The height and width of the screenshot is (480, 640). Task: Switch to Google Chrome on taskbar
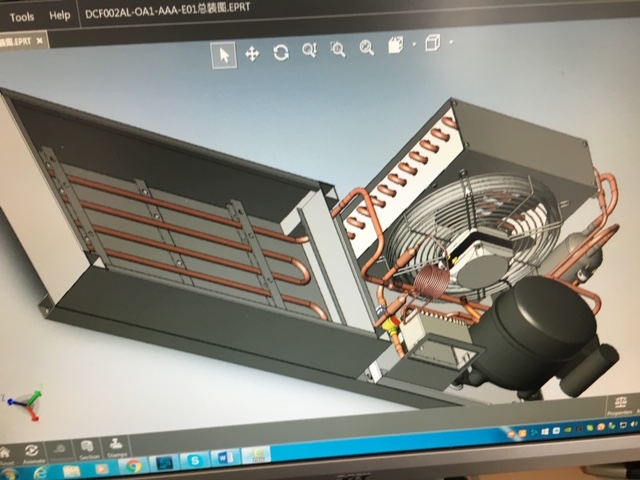[x=133, y=466]
